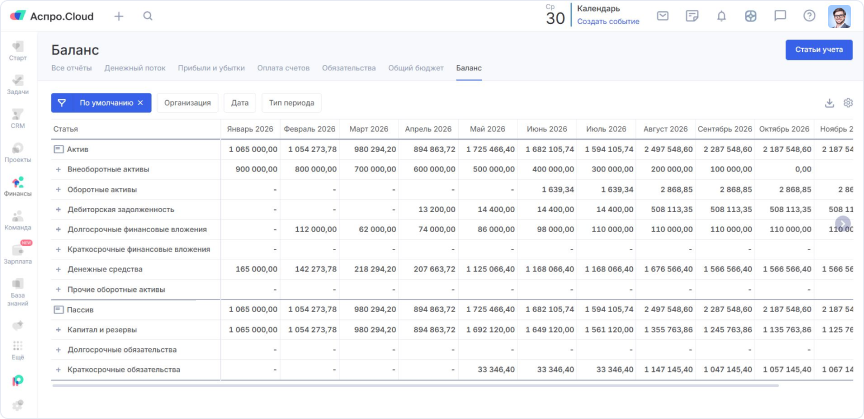Open CRM in sidebar
The image size is (864, 419).
click(18, 119)
